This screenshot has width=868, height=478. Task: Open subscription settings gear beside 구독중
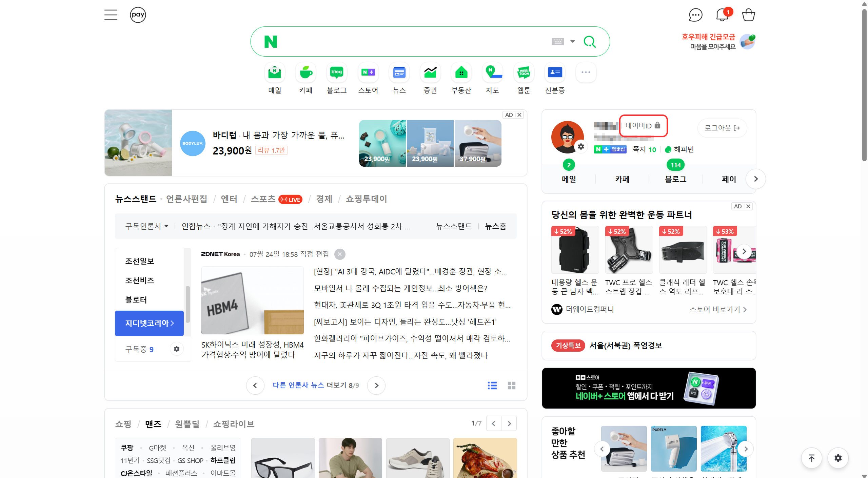(177, 349)
